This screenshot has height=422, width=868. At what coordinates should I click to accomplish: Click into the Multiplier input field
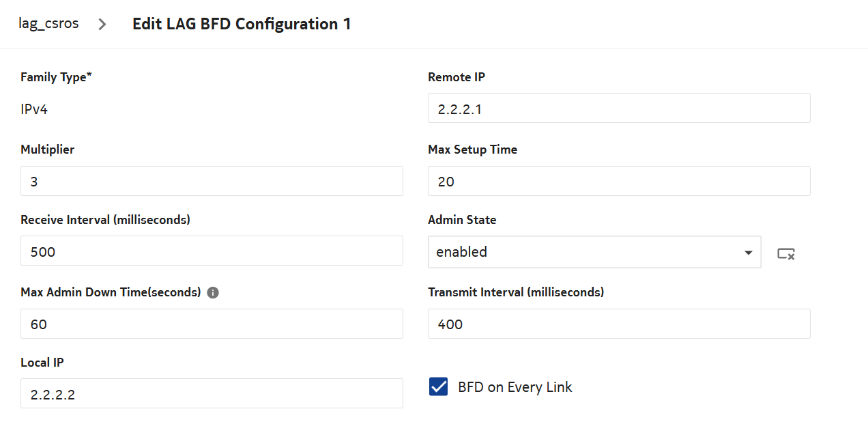coord(212,181)
